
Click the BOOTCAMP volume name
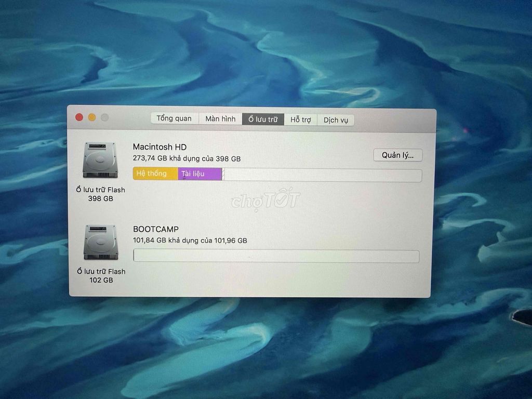156,229
